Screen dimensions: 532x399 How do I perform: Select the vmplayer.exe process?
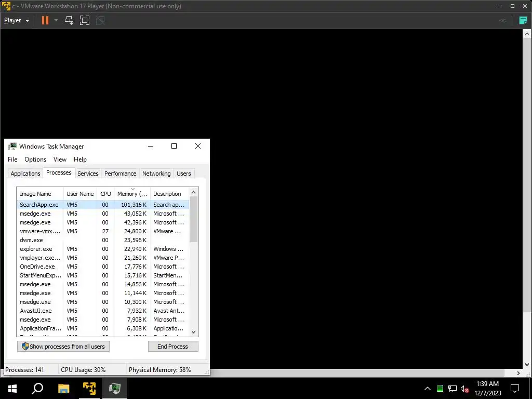click(x=103, y=258)
